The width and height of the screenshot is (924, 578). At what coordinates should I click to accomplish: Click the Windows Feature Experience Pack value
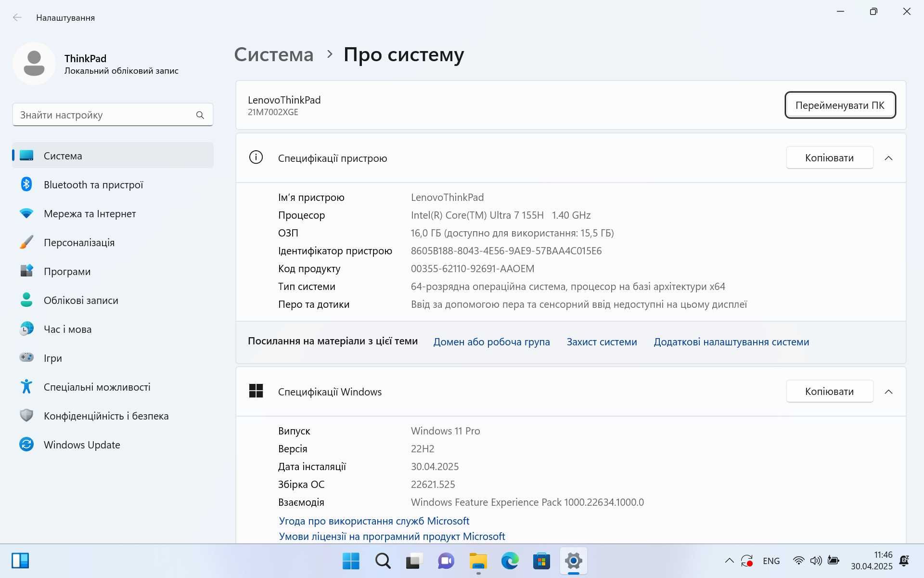click(x=527, y=502)
